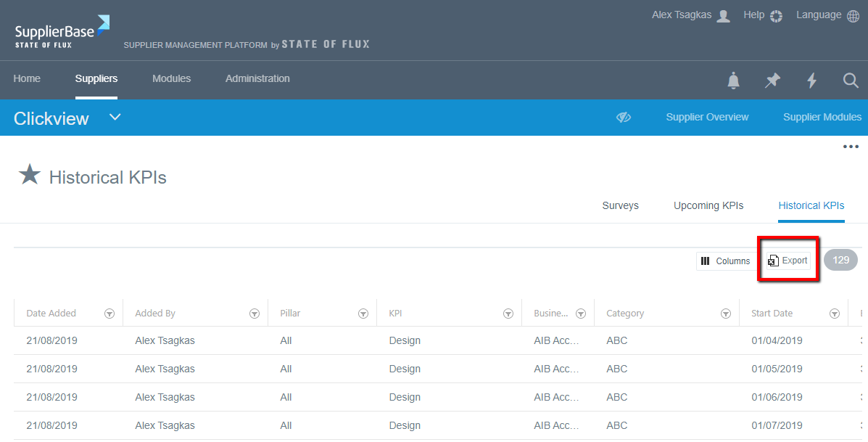868x442 pixels.
Task: Open Supplier Overview link
Action: click(x=707, y=117)
